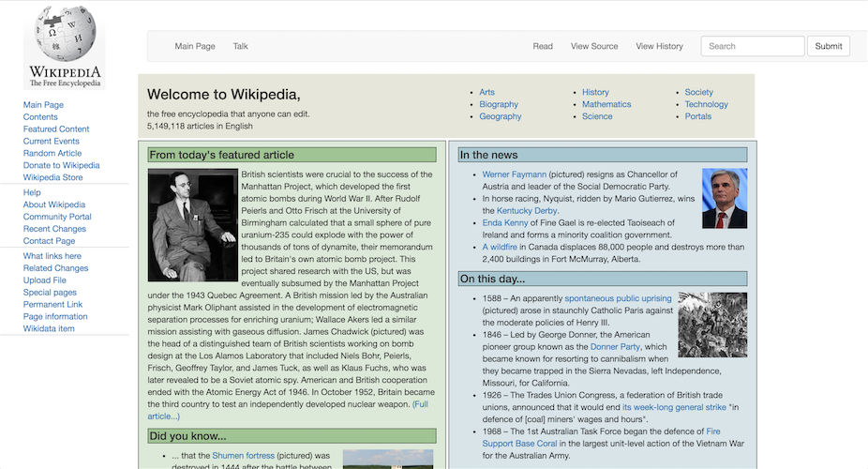
Task: Open Page information link
Action: [x=55, y=317]
